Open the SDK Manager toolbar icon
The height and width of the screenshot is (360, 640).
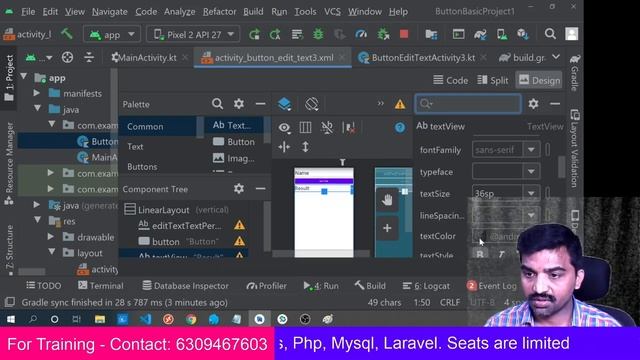click(x=523, y=34)
